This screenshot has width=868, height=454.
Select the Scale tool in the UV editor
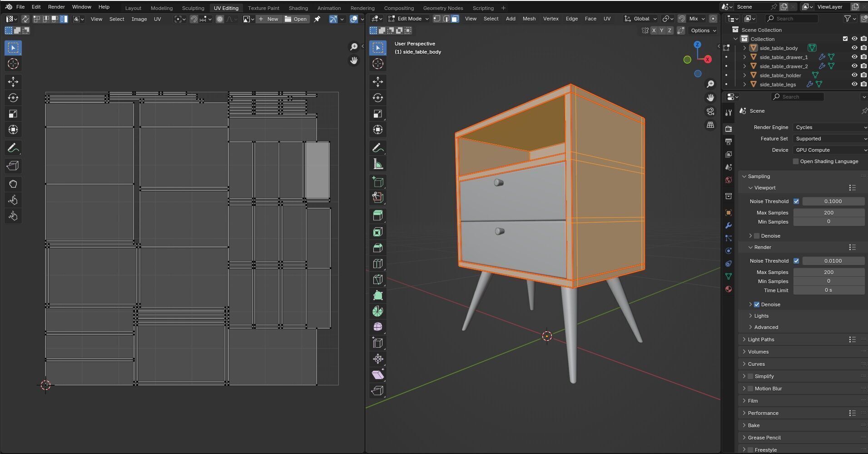[x=13, y=114]
